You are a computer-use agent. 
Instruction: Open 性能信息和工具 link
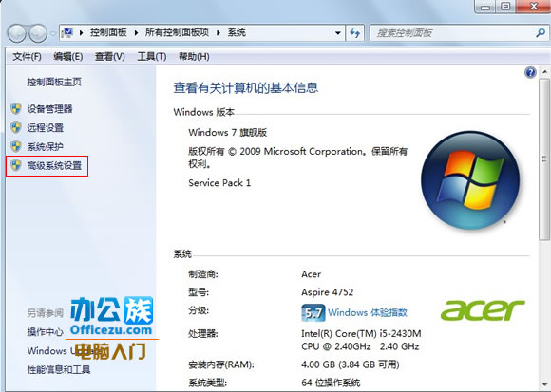(x=58, y=369)
